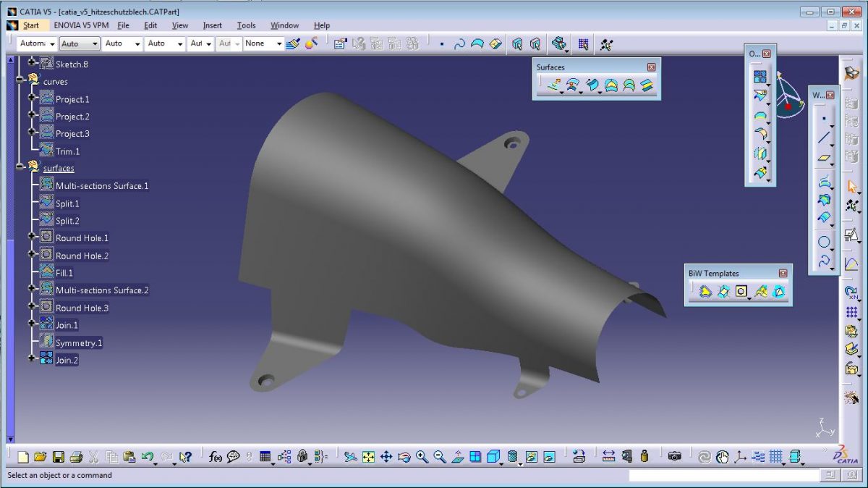Open the Hole tool in BiW Templates
The image size is (868, 488).
pyautogui.click(x=741, y=291)
